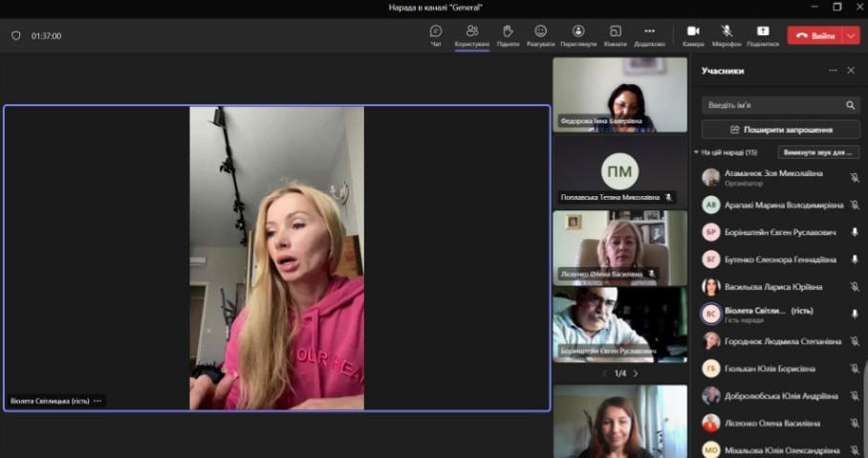
Task: Click the search magnifier in participants field
Action: (850, 105)
